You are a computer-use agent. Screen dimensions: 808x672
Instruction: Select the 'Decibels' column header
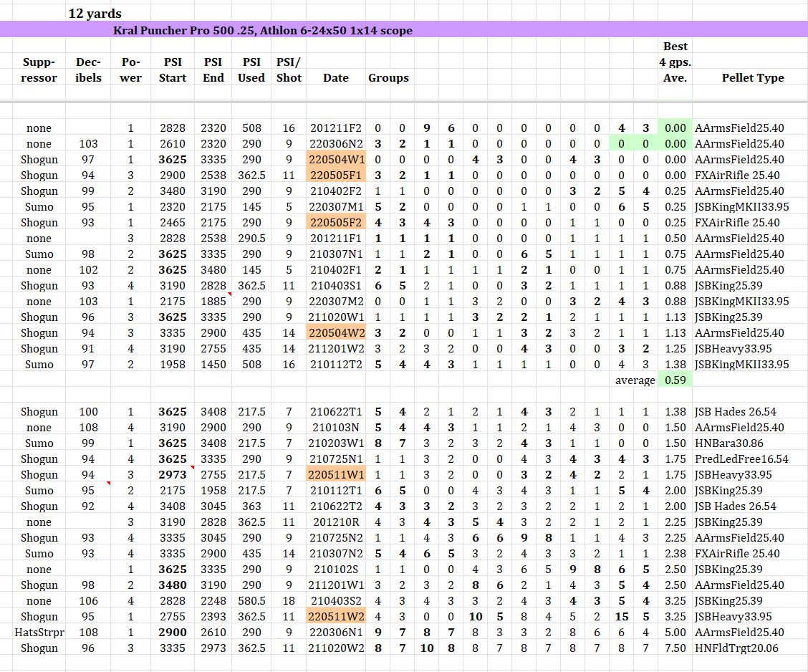[x=88, y=70]
